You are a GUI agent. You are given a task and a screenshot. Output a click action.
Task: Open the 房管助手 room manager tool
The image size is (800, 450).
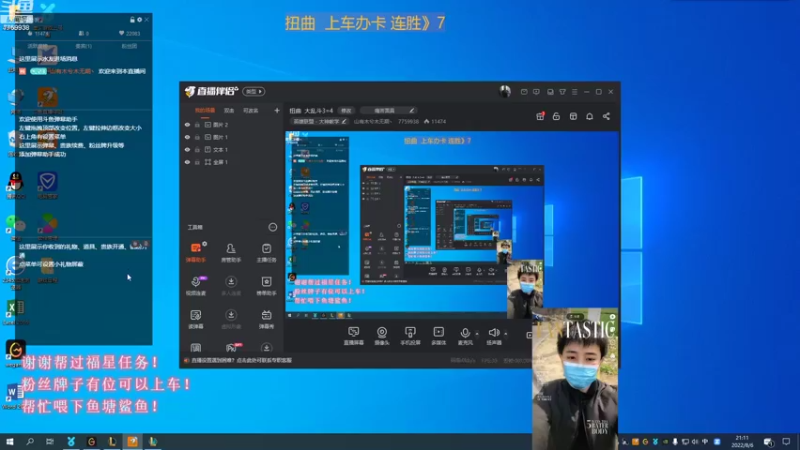pos(231,252)
